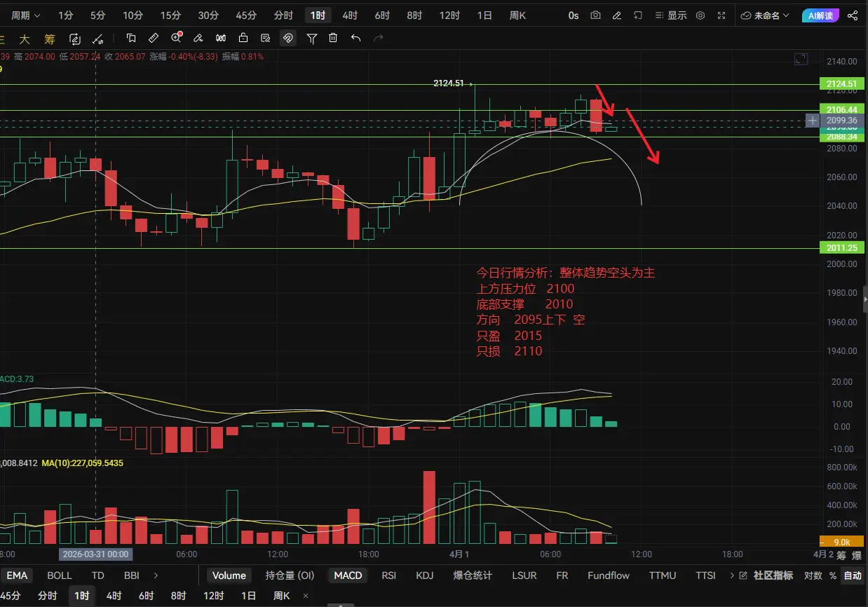Click the 大 indicator button
This screenshot has width=868, height=607.
click(x=25, y=39)
